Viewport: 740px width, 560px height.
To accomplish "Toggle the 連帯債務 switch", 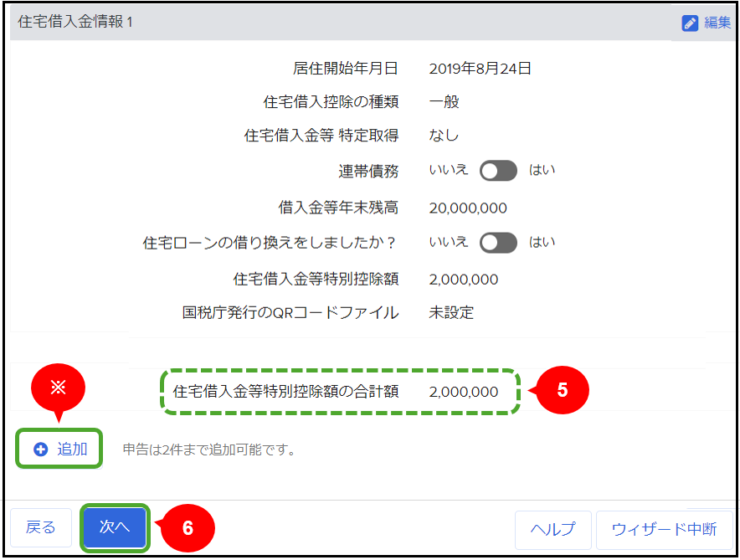I will coord(498,171).
